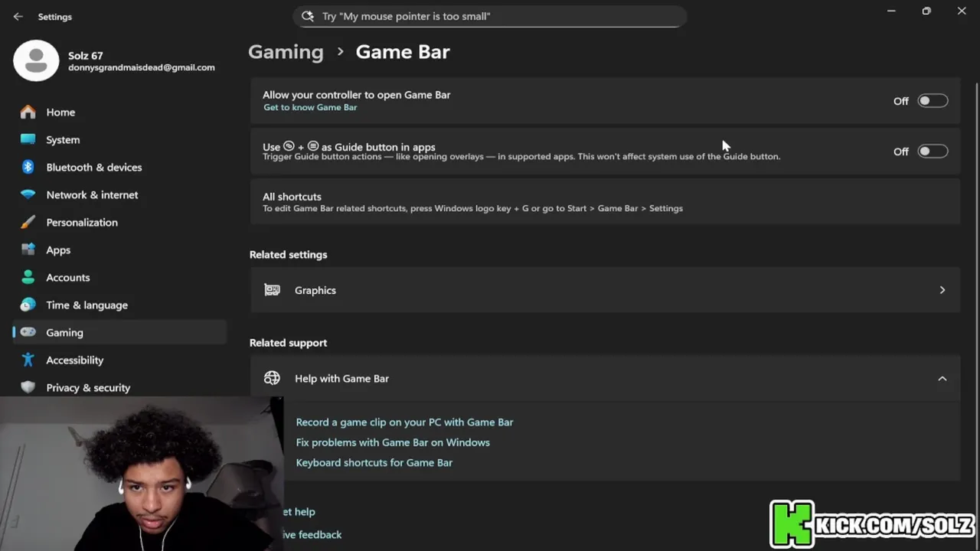Open Graphics settings via chevron arrow
This screenshot has width=980, height=551.
(x=942, y=290)
